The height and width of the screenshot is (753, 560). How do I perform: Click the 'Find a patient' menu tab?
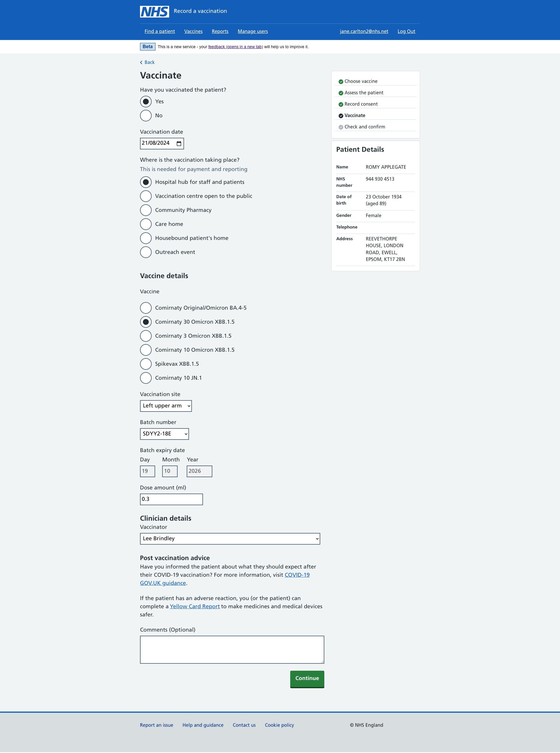click(x=160, y=31)
